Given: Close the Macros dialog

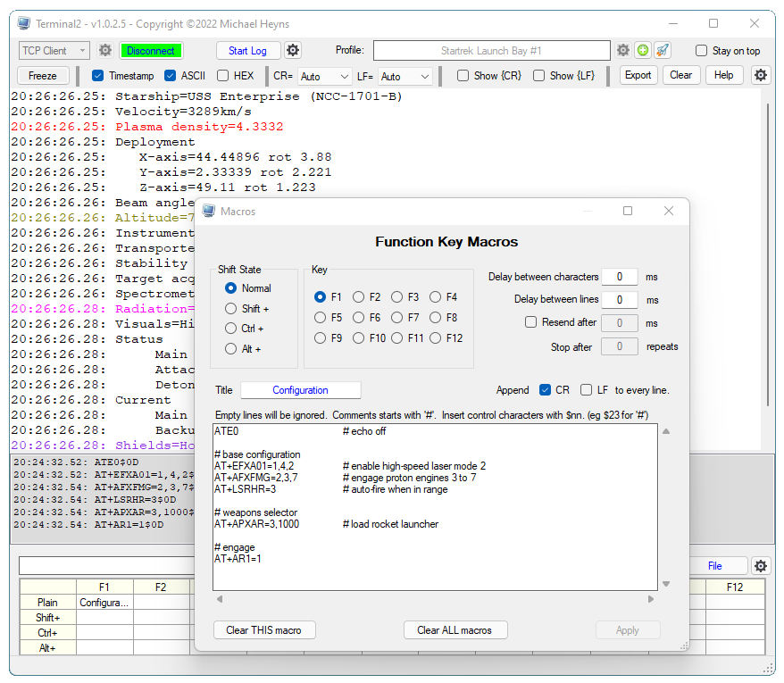Looking at the screenshot, I should 669,211.
